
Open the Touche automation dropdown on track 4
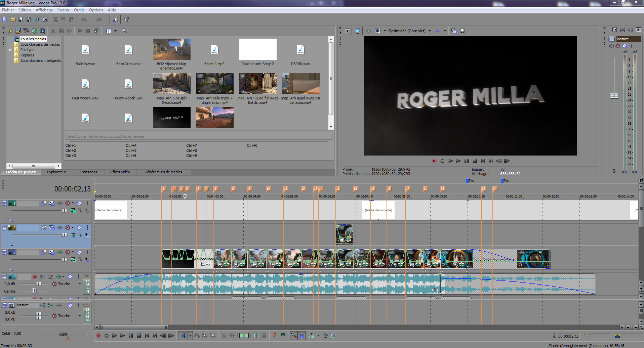coord(80,284)
